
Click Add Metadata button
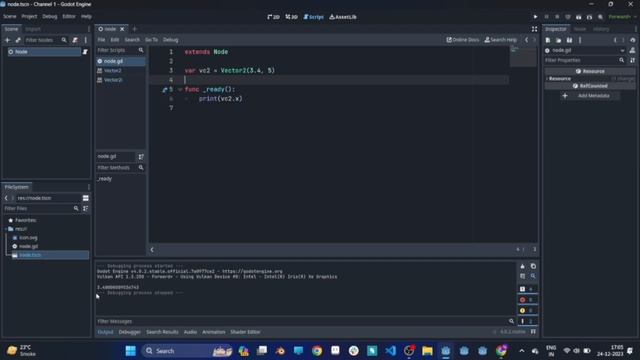point(589,96)
